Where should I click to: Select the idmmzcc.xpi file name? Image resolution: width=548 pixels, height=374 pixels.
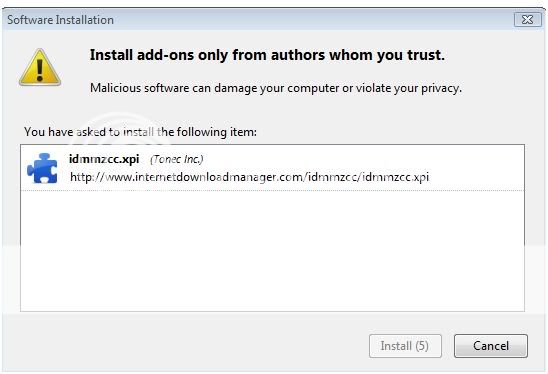104,159
